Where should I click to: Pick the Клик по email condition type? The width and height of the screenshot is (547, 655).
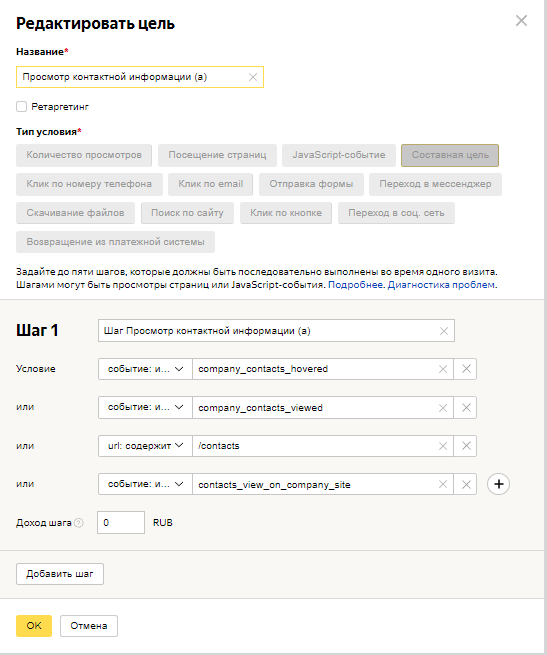point(211,184)
